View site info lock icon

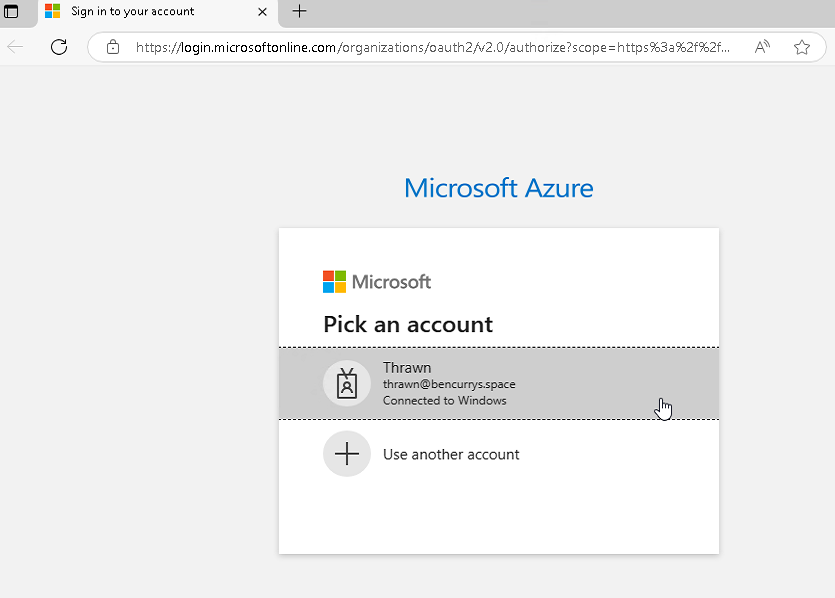pyautogui.click(x=113, y=47)
